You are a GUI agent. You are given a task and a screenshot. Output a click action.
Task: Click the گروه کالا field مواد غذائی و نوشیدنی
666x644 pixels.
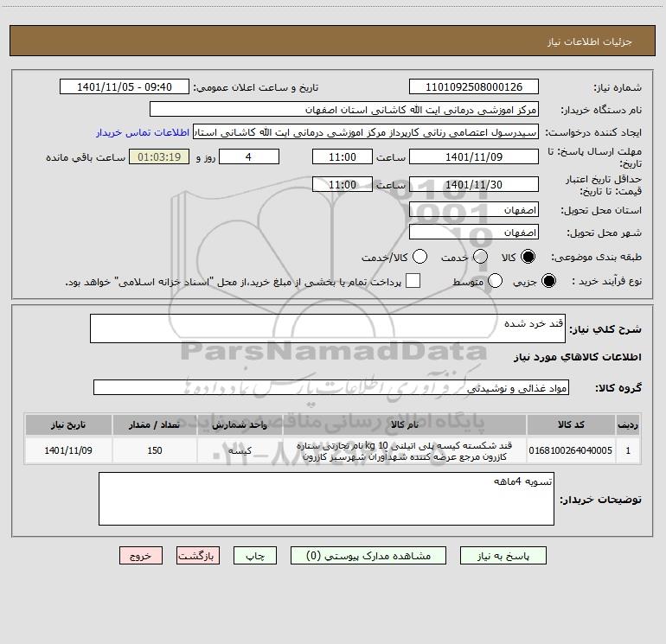(331, 387)
